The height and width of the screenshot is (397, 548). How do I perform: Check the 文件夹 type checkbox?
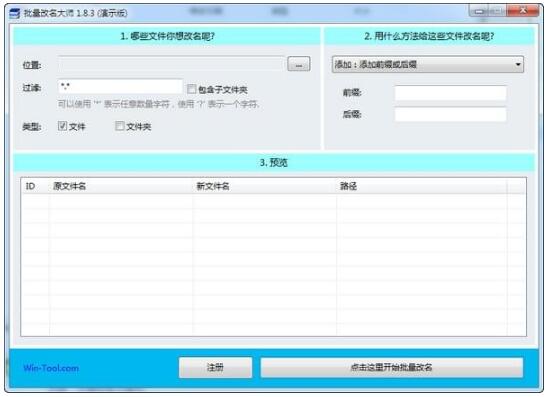click(120, 126)
